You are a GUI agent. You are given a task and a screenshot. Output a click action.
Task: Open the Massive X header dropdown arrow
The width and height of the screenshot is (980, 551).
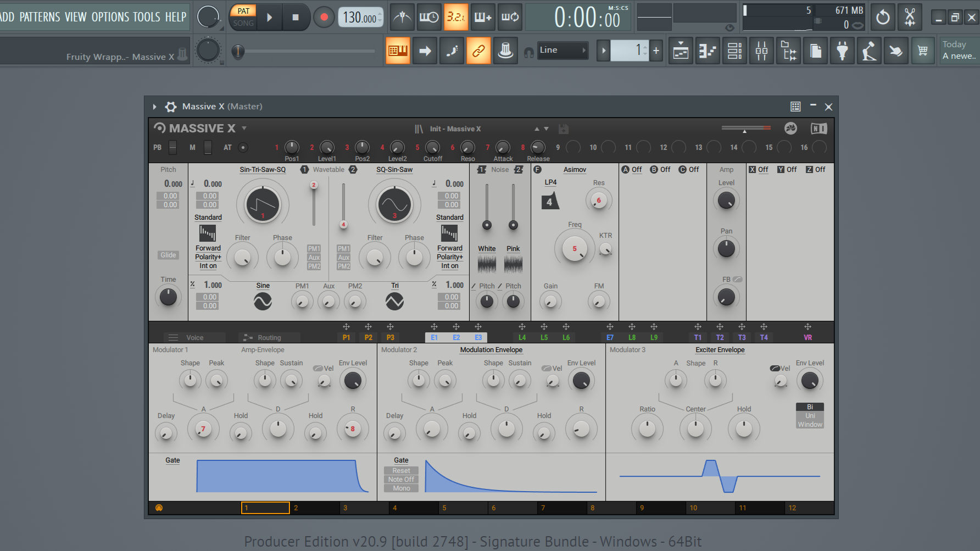click(244, 128)
